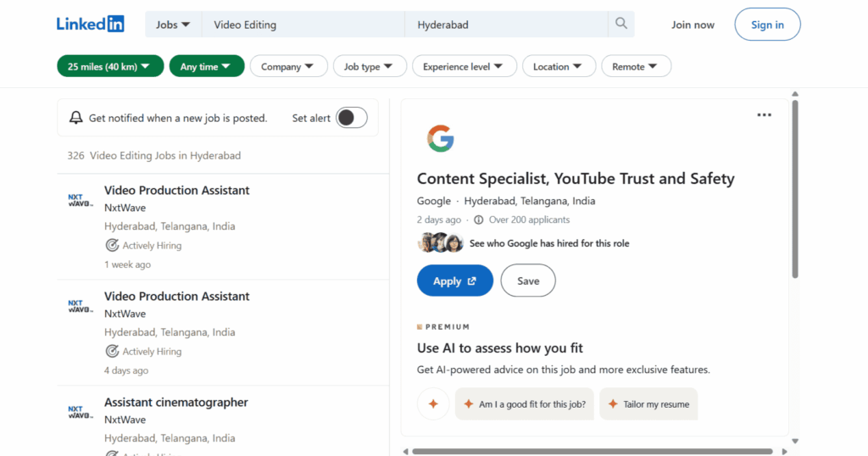Click Actively Hiring badge in 4 days ago listing
Screen dimensions: 868x456
pyautogui.click(x=143, y=352)
